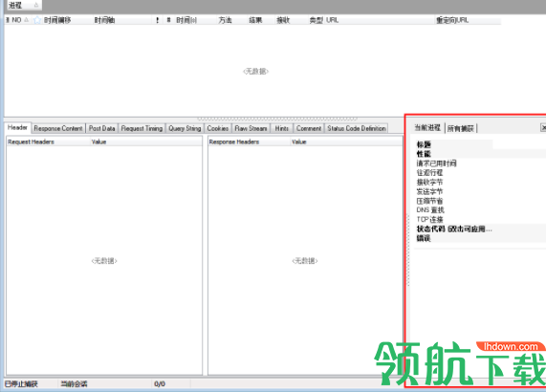Click the 类型 column header

pyautogui.click(x=316, y=20)
